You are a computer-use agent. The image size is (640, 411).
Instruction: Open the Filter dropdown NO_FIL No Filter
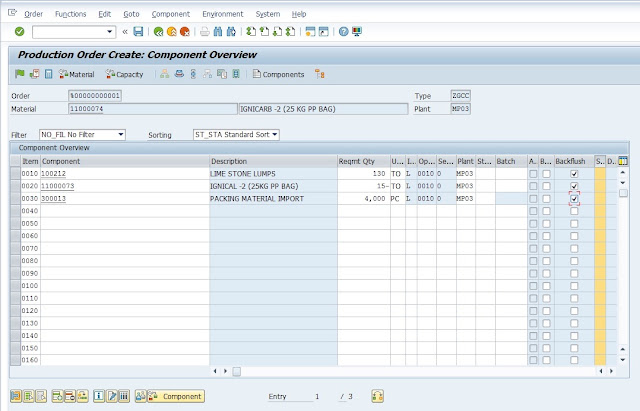coord(82,134)
